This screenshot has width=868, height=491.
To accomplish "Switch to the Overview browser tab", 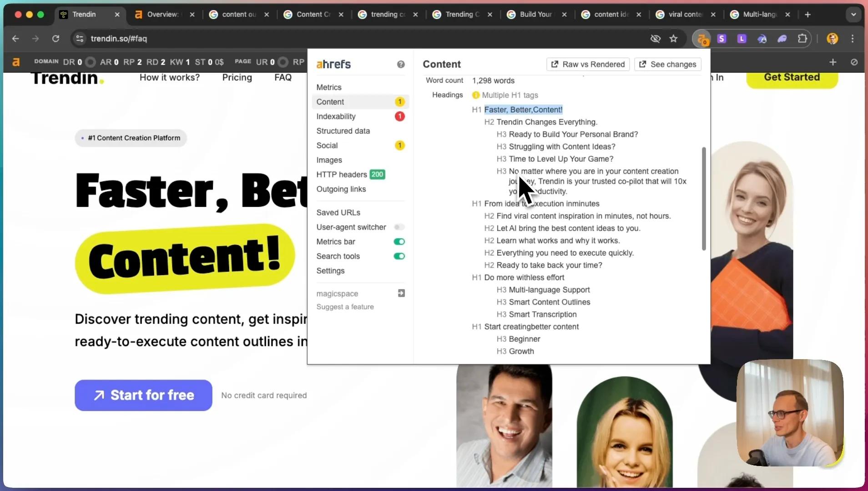I will (164, 14).
